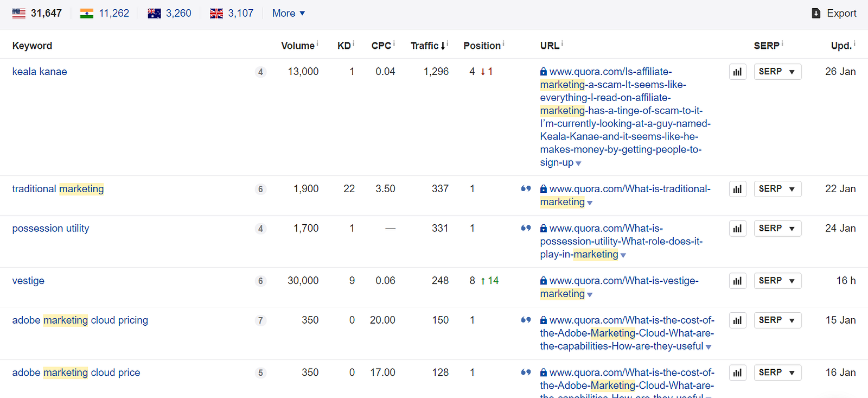Select the Australia flag filter
Screen dimensions: 868x398
coord(154,14)
